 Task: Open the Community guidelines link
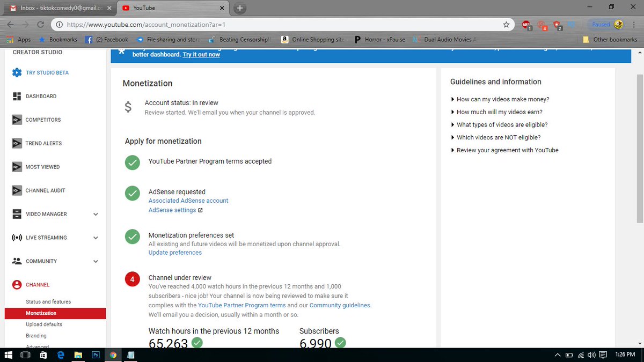340,305
